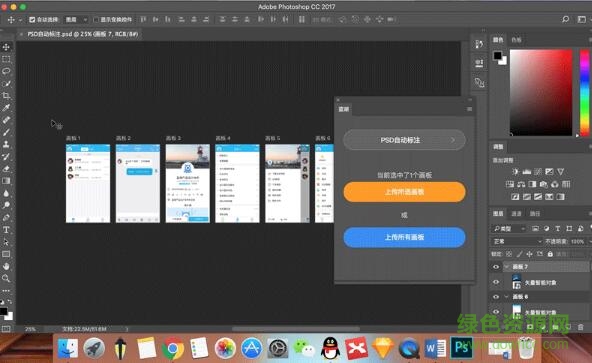Select the 画板 3 artboard thumbnail
This screenshot has height=363, width=592.
pos(188,183)
